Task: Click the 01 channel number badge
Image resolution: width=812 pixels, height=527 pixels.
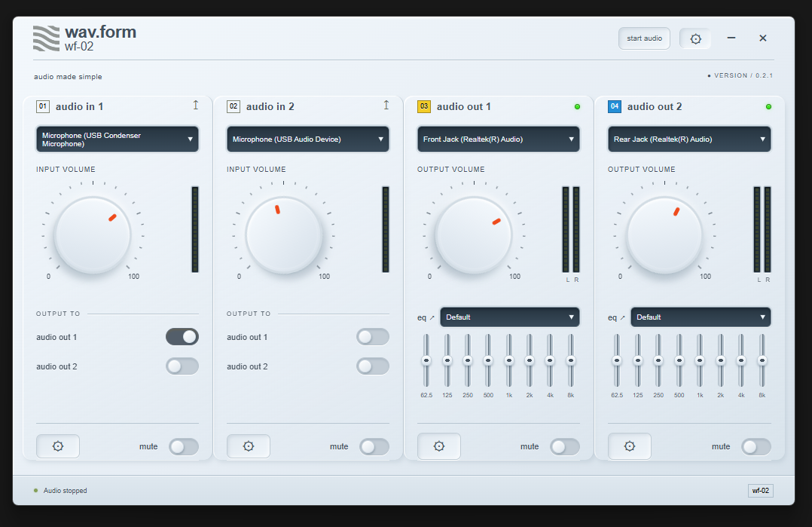Action: (43, 107)
